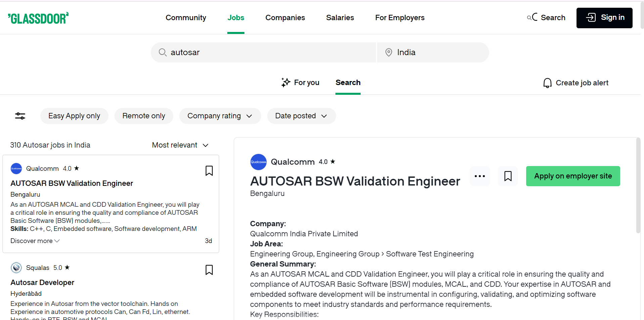The height and width of the screenshot is (320, 644).
Task: Expand the Company rating dropdown
Action: (220, 116)
